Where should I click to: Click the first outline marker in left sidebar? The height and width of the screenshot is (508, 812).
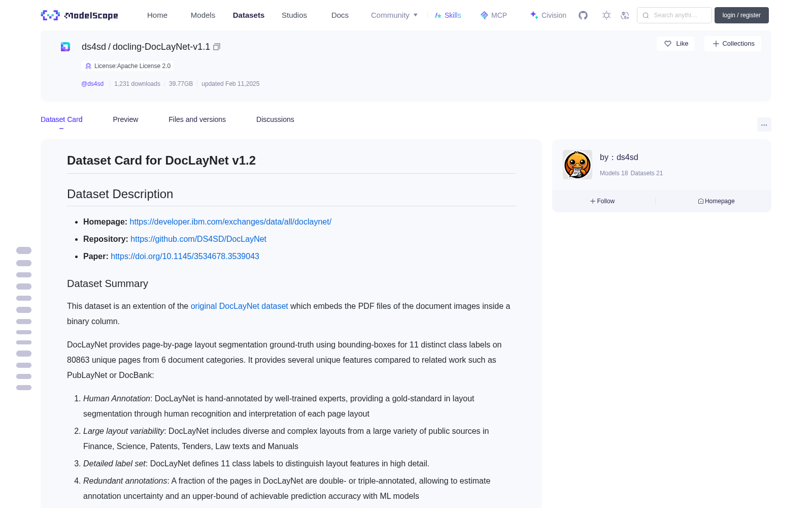click(x=24, y=250)
